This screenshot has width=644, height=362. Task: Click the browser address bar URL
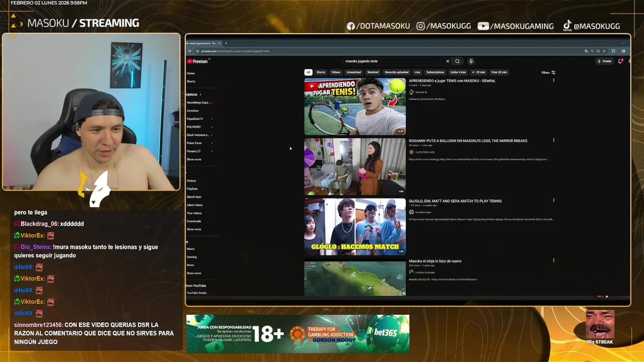tap(235, 51)
